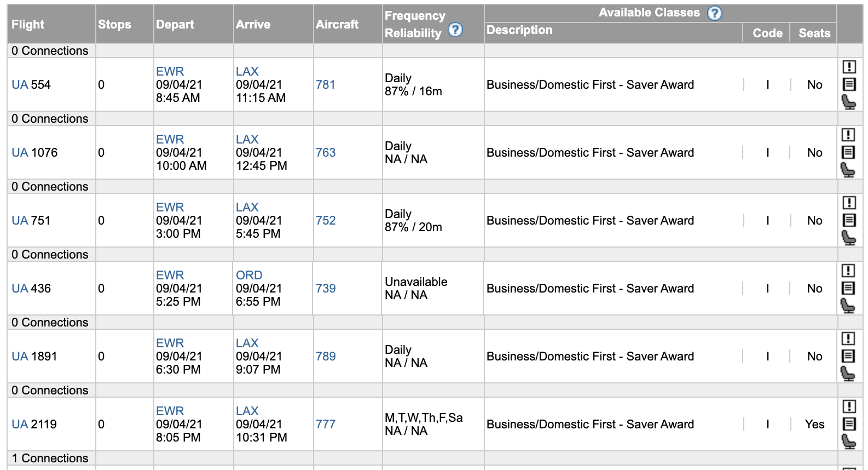Click aircraft 781 link
Screen dimensions: 868x470
click(326, 85)
